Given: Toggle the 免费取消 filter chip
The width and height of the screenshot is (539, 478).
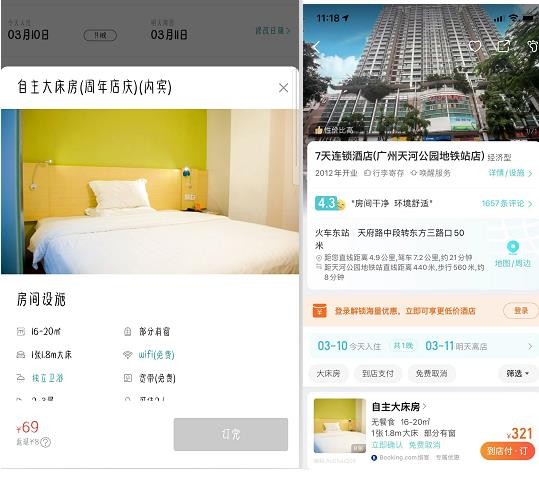Looking at the screenshot, I should (x=431, y=373).
